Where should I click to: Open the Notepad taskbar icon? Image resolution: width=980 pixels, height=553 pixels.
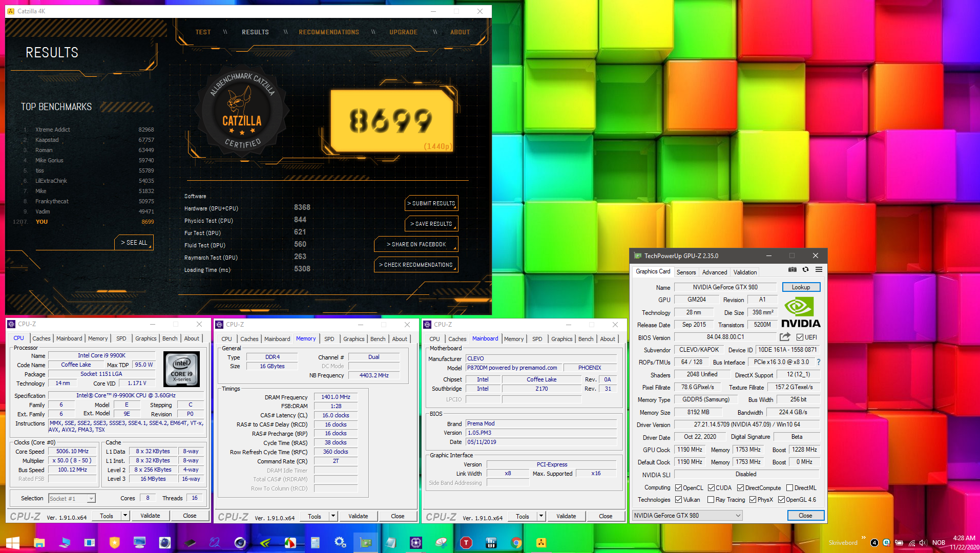pyautogui.click(x=390, y=543)
